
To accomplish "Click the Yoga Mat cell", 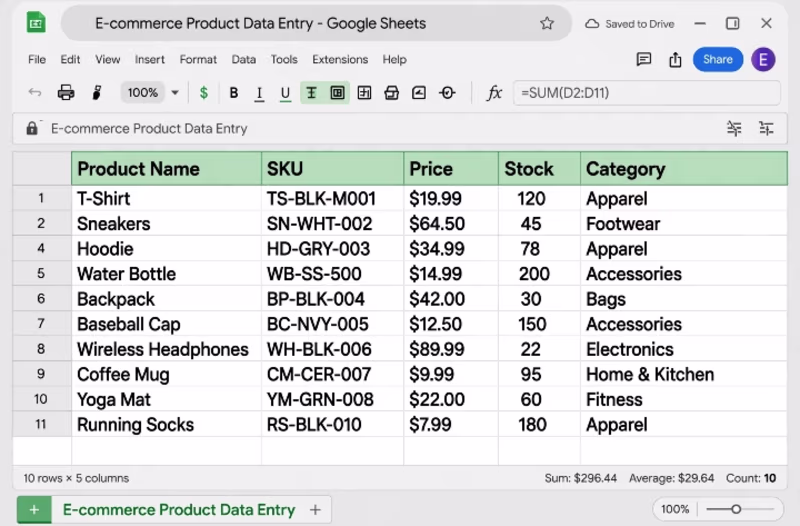I will pyautogui.click(x=166, y=399).
